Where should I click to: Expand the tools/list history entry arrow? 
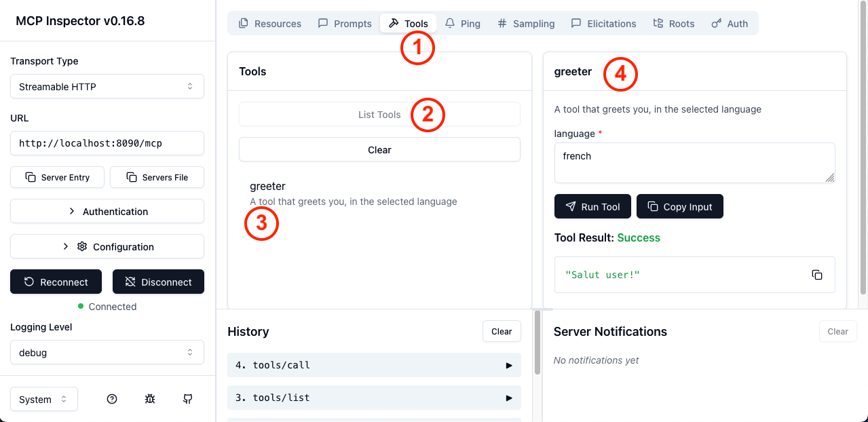tap(509, 398)
